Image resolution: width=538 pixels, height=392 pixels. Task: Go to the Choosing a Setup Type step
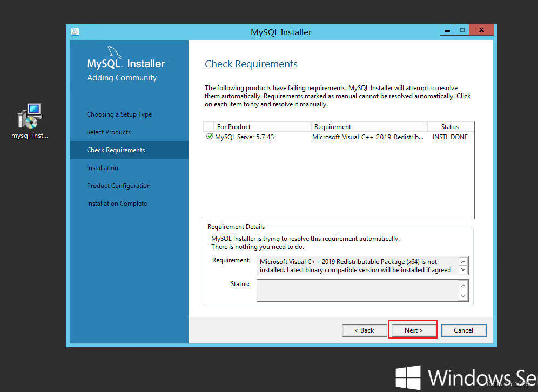coord(119,114)
